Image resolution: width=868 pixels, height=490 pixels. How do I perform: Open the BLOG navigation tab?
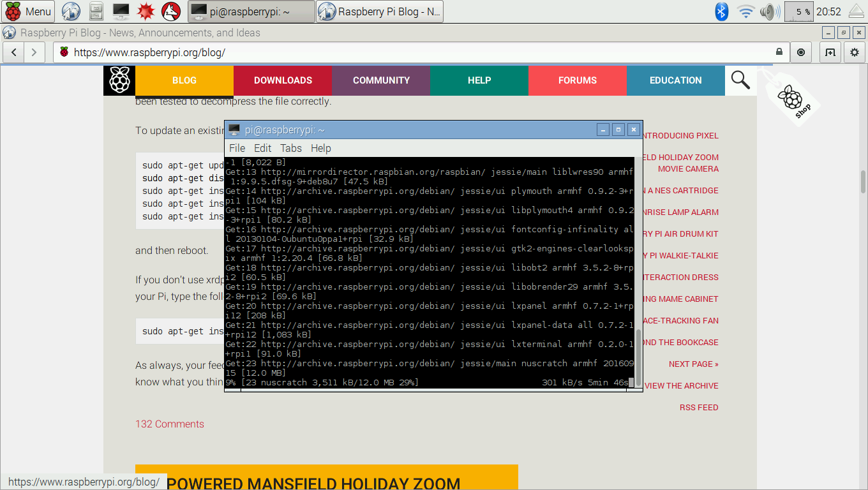(184, 80)
